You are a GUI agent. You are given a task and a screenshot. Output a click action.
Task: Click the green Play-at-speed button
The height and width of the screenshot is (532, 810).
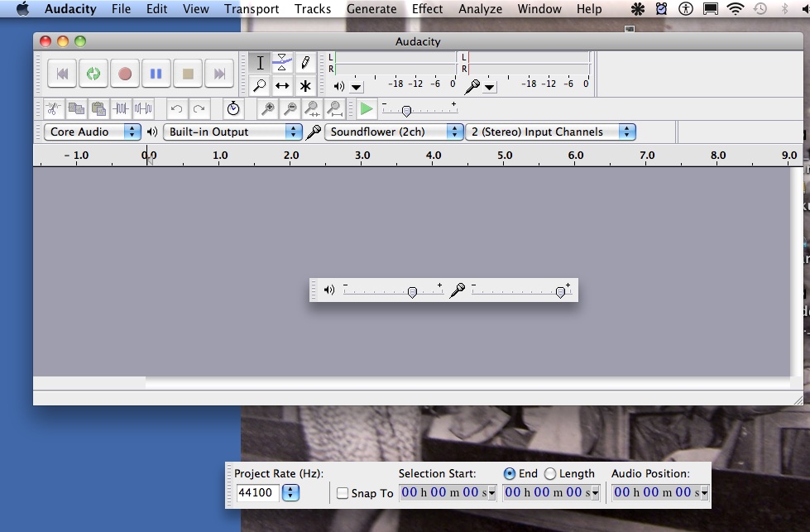[x=367, y=108]
